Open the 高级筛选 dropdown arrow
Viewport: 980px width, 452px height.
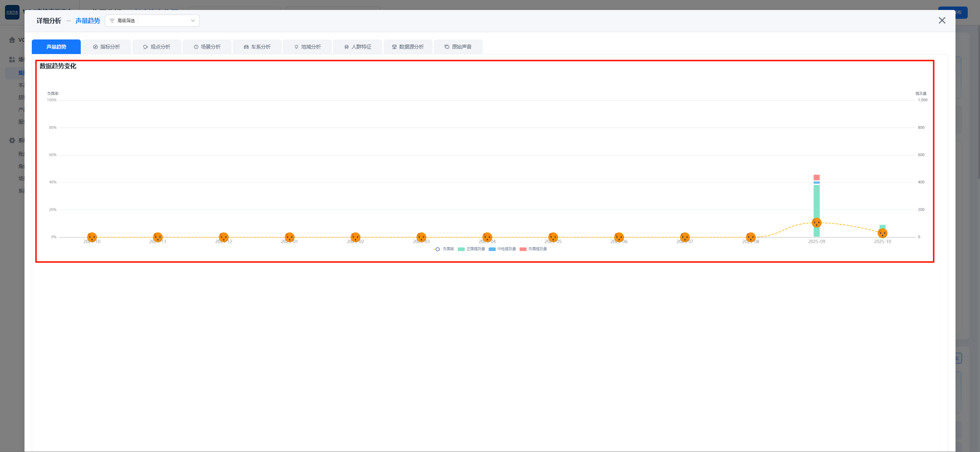(193, 21)
